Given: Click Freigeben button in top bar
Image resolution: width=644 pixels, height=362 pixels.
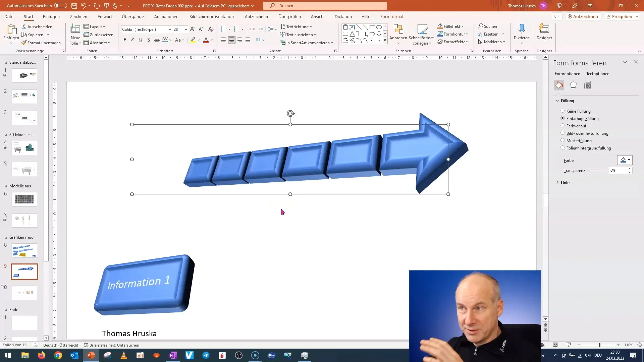Looking at the screenshot, I should click(622, 16).
